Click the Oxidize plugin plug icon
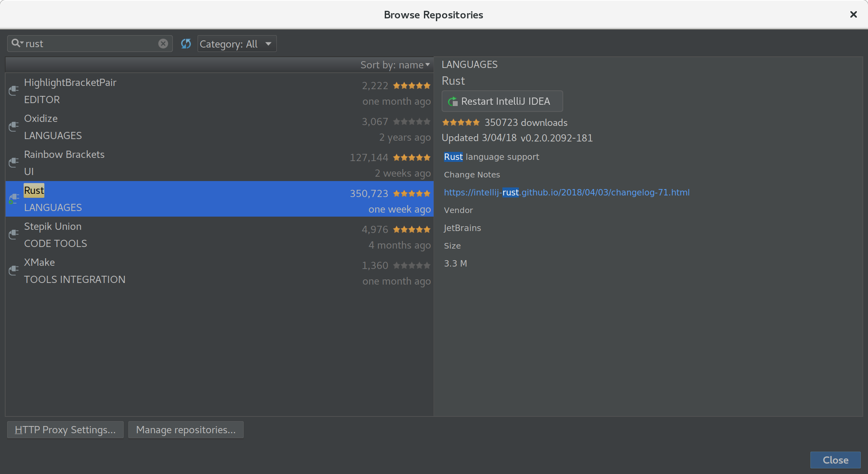Viewport: 868px width, 474px height. click(14, 127)
